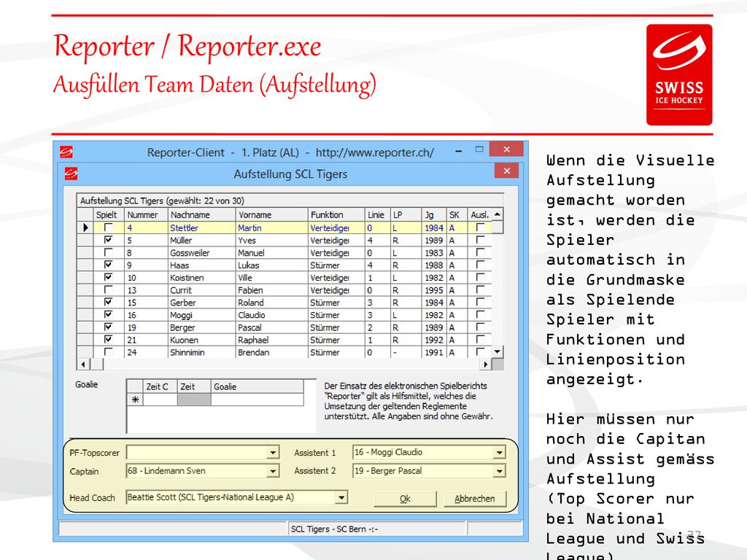The height and width of the screenshot is (560, 747).
Task: Sort by Nummer column header
Action: point(146,215)
